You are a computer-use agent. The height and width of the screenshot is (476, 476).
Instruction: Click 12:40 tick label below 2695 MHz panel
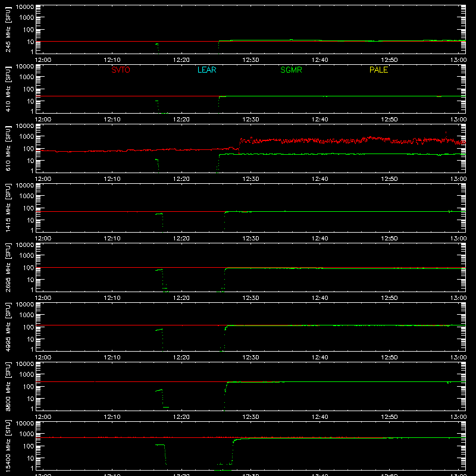(320, 298)
